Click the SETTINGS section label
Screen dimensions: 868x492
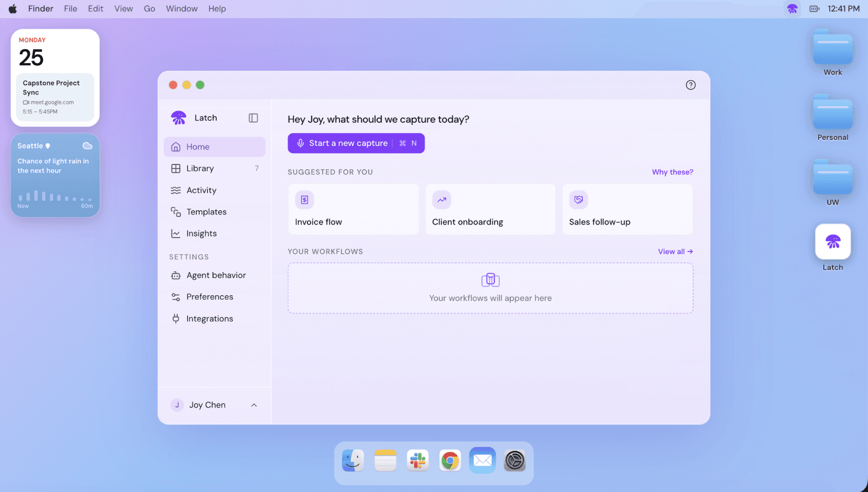click(189, 257)
